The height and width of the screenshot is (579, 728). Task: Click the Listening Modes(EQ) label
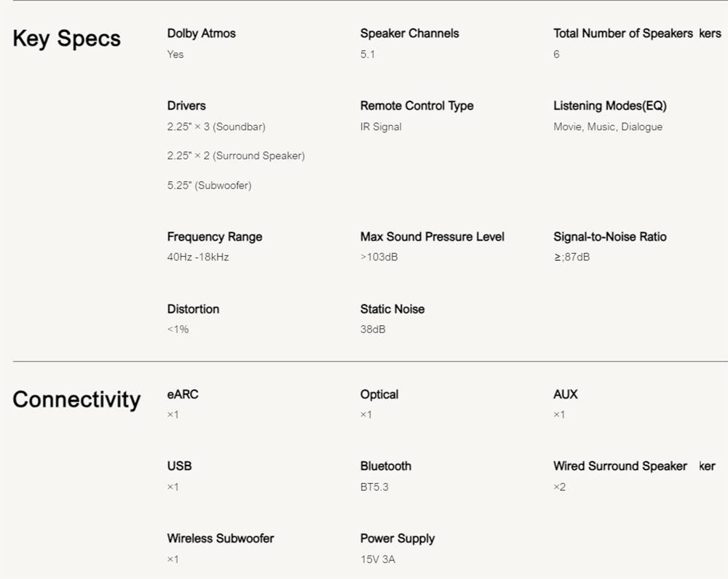click(x=609, y=106)
